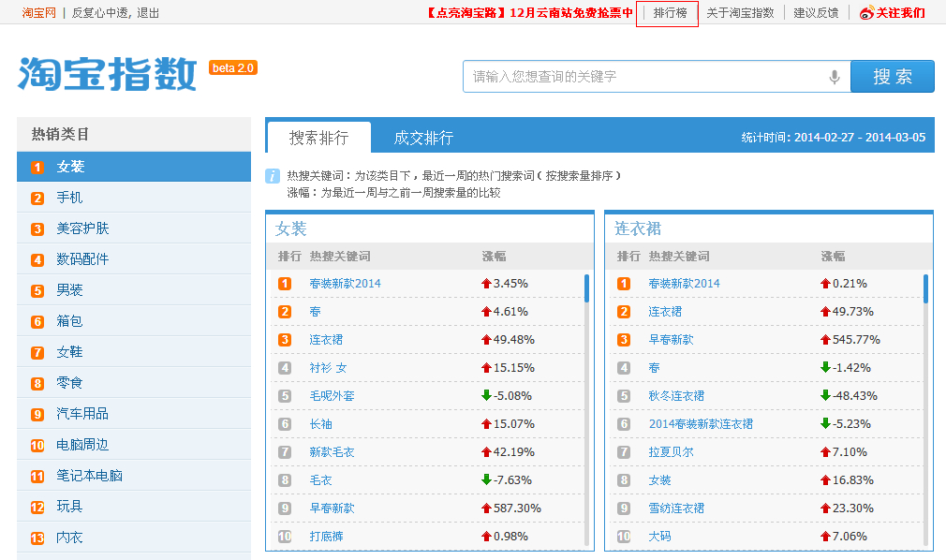Viewport: 946px width, 560px height.
Task: Select the 手机 category
Action: pyautogui.click(x=134, y=198)
